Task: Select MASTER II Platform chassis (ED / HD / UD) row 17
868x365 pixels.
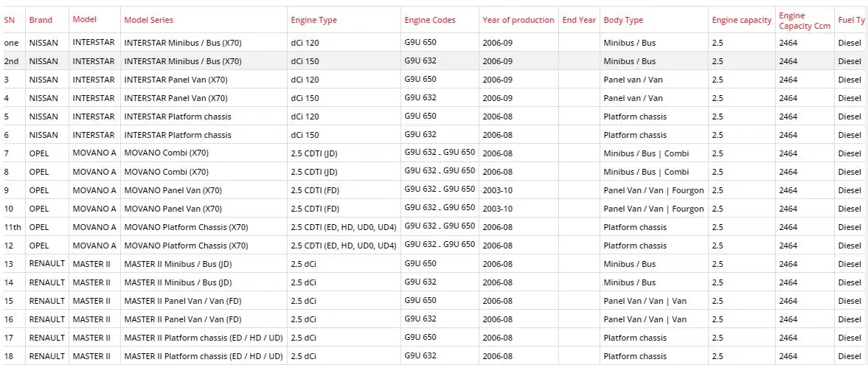Action: (x=203, y=338)
